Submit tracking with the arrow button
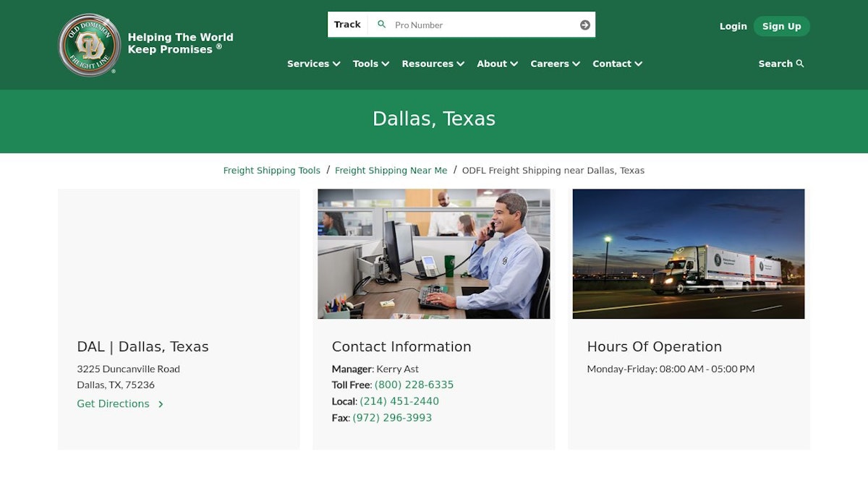This screenshot has height=488, width=868. point(584,25)
